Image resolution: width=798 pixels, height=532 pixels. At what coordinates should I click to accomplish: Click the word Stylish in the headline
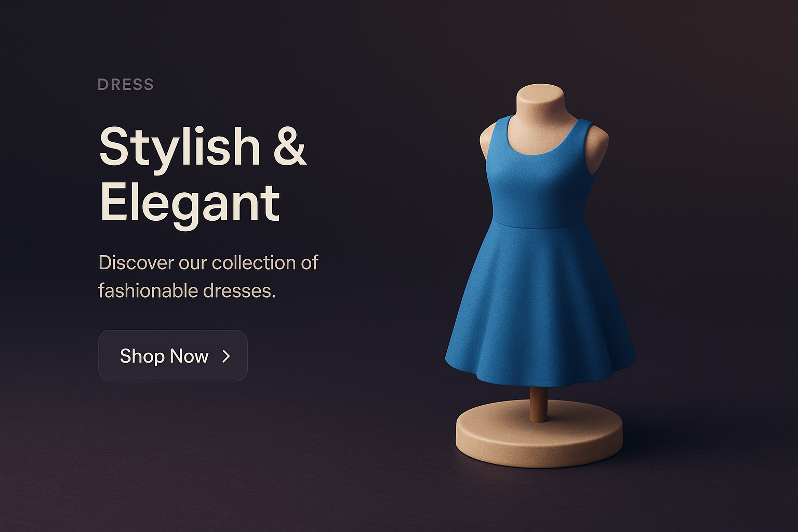(180, 147)
